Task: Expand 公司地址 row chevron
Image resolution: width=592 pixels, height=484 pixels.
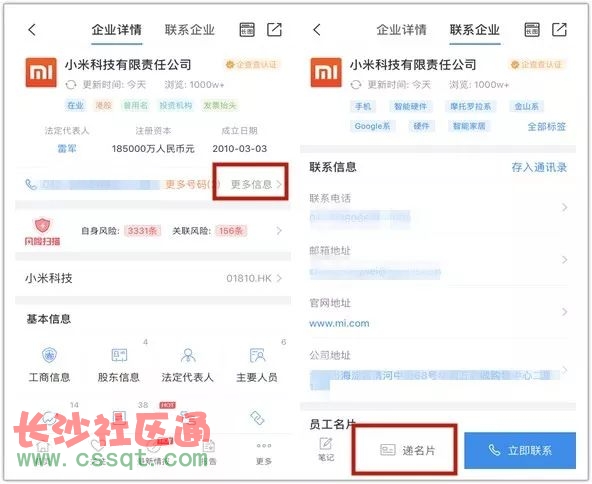Action: 564,370
